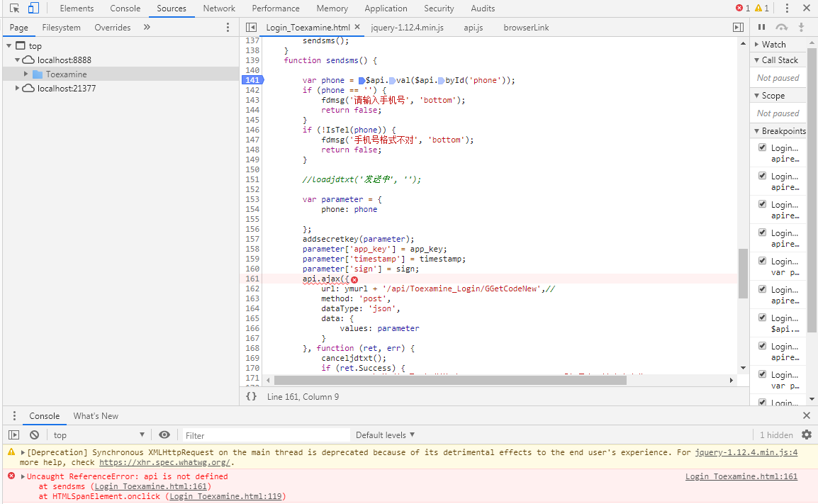Clear console with the ban icon

34,435
